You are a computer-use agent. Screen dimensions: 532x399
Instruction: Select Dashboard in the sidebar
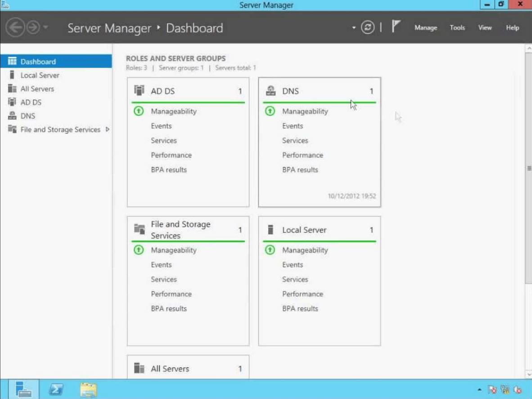(x=56, y=61)
